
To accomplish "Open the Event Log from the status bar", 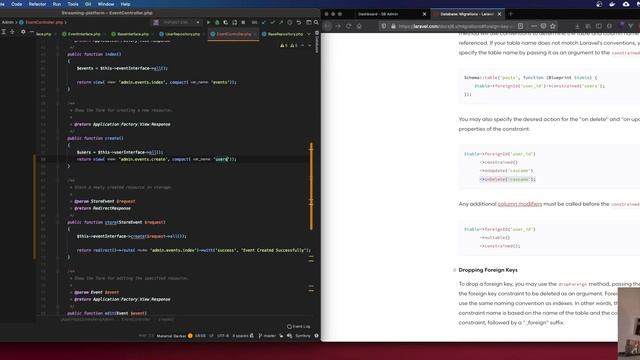I will click(x=299, y=327).
